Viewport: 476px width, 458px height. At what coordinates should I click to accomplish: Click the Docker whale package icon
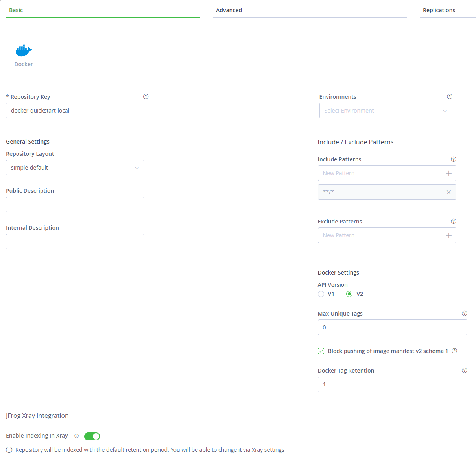tap(24, 50)
